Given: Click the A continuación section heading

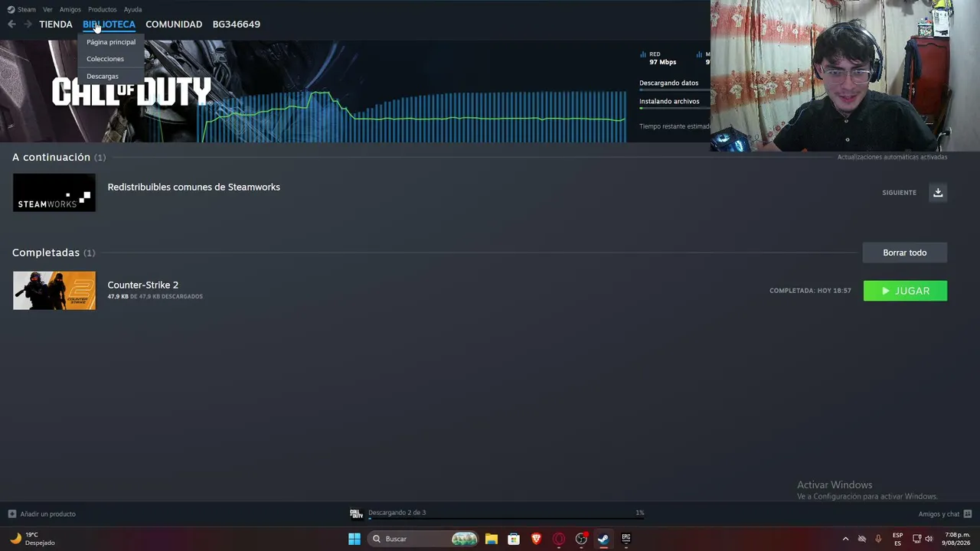Looking at the screenshot, I should [x=51, y=157].
